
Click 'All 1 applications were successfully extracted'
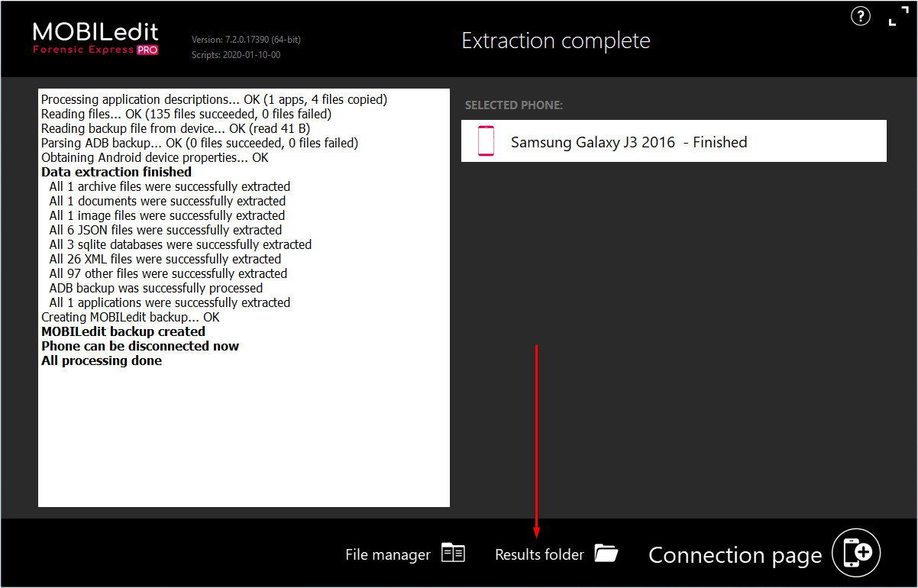pos(170,302)
